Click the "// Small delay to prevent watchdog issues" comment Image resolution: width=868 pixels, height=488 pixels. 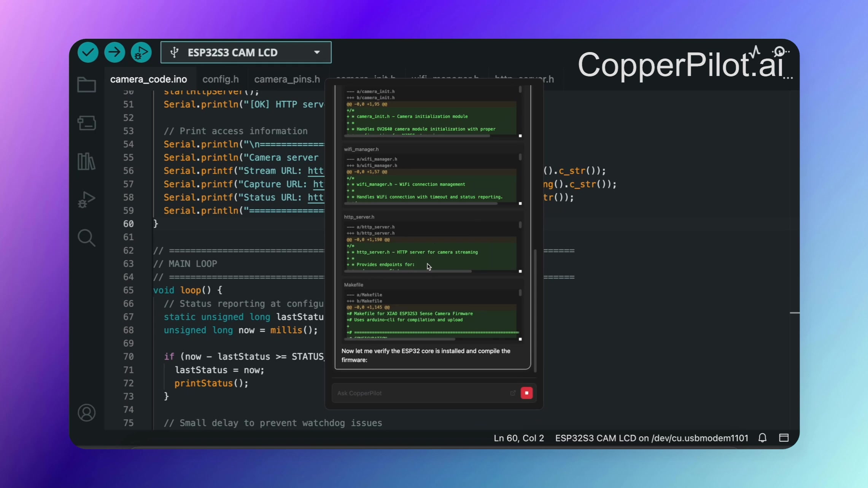coord(273,423)
